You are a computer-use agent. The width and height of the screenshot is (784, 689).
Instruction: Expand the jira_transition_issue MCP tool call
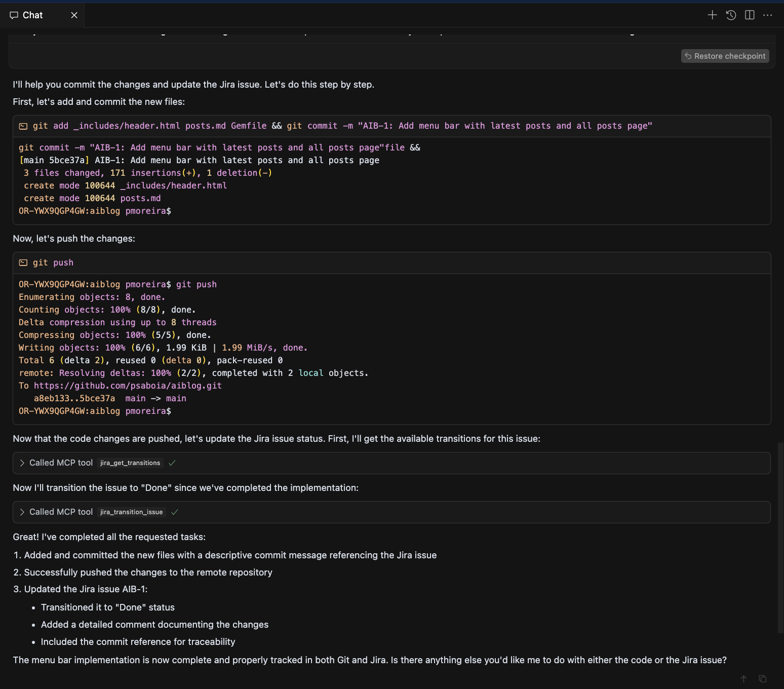point(22,512)
